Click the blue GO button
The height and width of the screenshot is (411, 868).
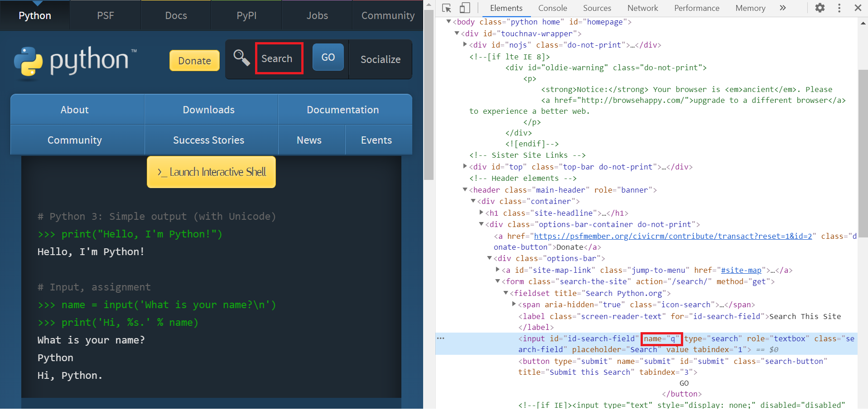pyautogui.click(x=328, y=58)
